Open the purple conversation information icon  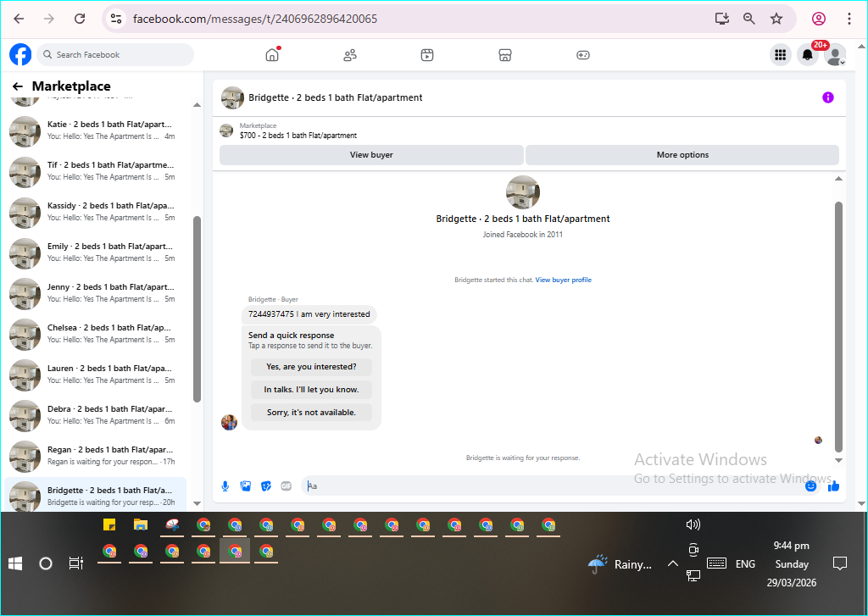[827, 97]
